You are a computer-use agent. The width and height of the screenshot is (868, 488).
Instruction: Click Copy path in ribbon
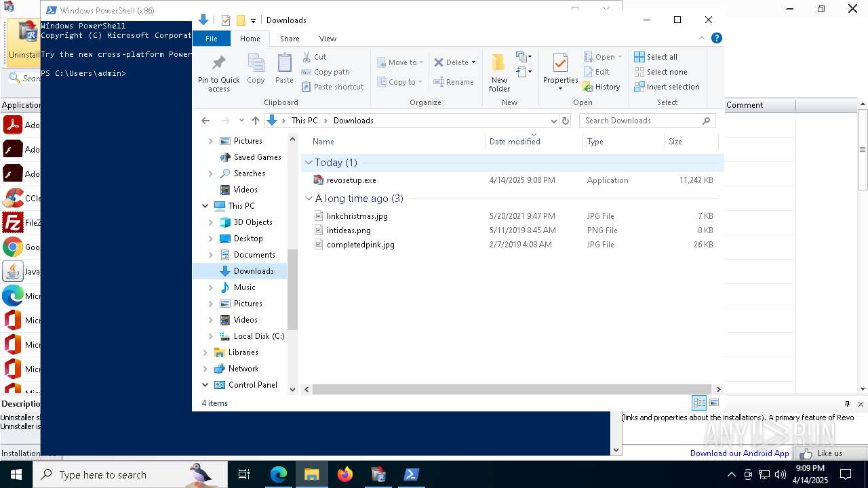(325, 72)
